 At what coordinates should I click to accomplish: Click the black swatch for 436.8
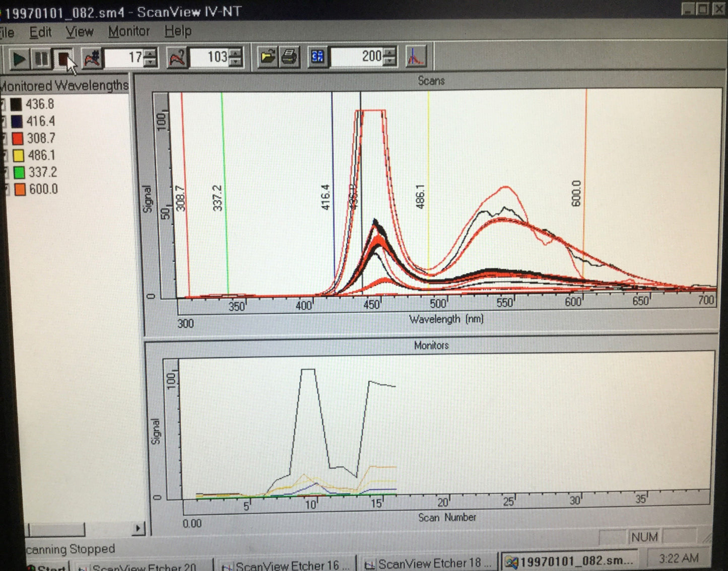click(x=16, y=104)
